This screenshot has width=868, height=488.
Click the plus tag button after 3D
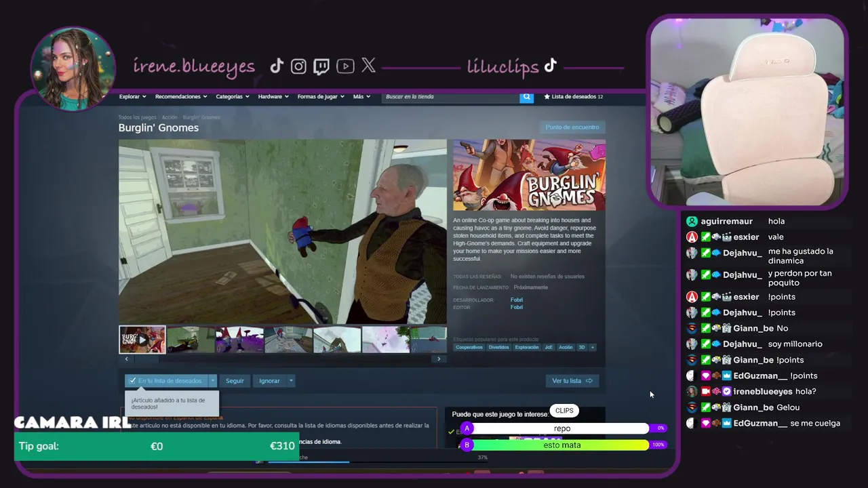pyautogui.click(x=592, y=347)
